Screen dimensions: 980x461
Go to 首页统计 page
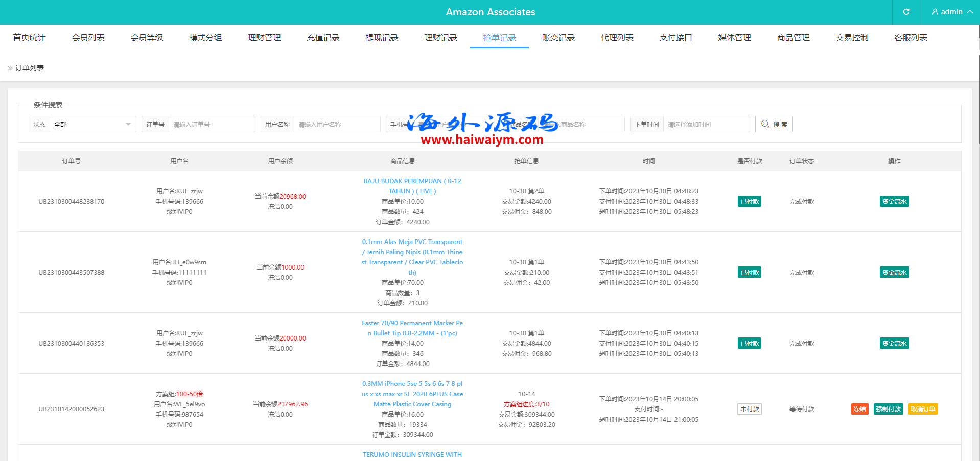click(29, 38)
